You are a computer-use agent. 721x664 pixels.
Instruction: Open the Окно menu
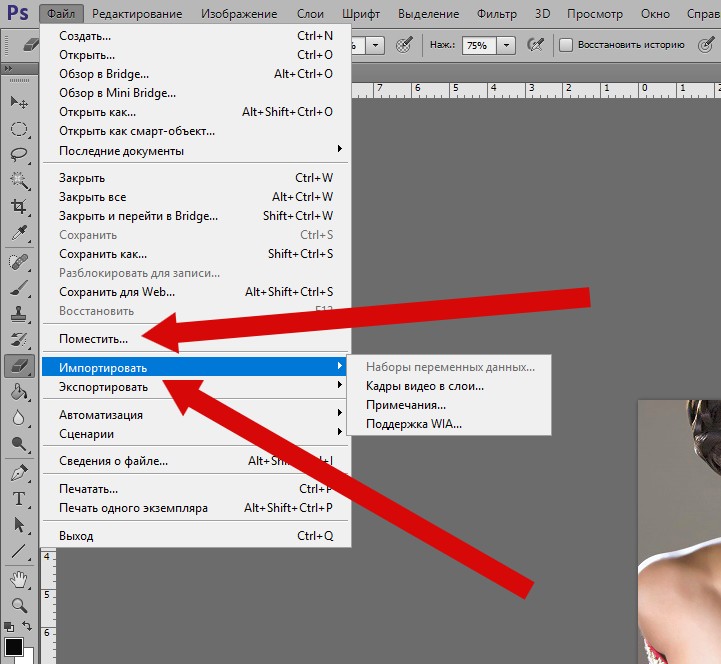pos(655,14)
